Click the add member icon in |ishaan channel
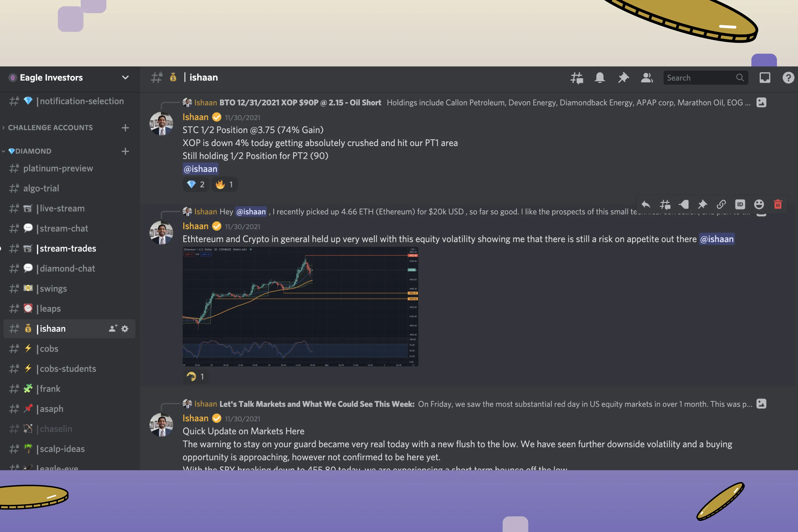Viewport: 798px width, 532px height. click(112, 328)
